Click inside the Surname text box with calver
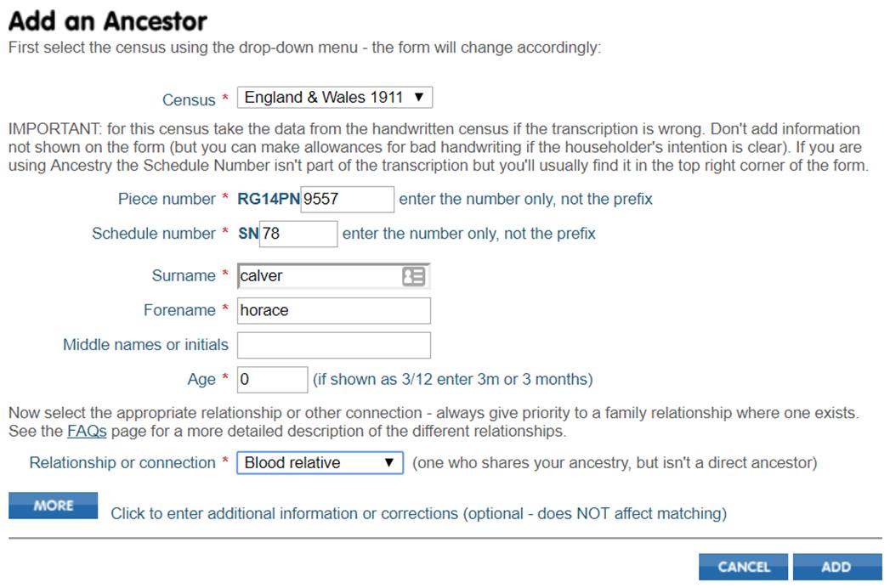 (320, 276)
